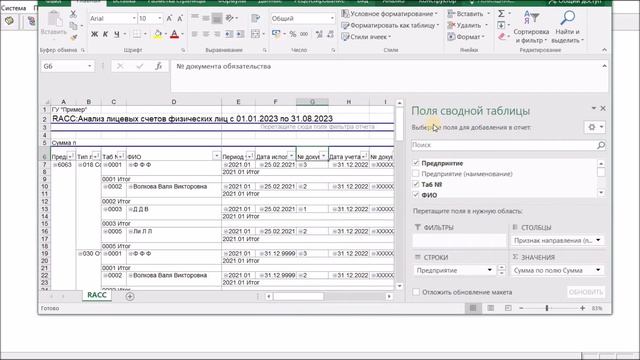Uncheck the ФИО field checkbox
Image resolution: width=640 pixels, height=360 pixels.
tap(416, 195)
